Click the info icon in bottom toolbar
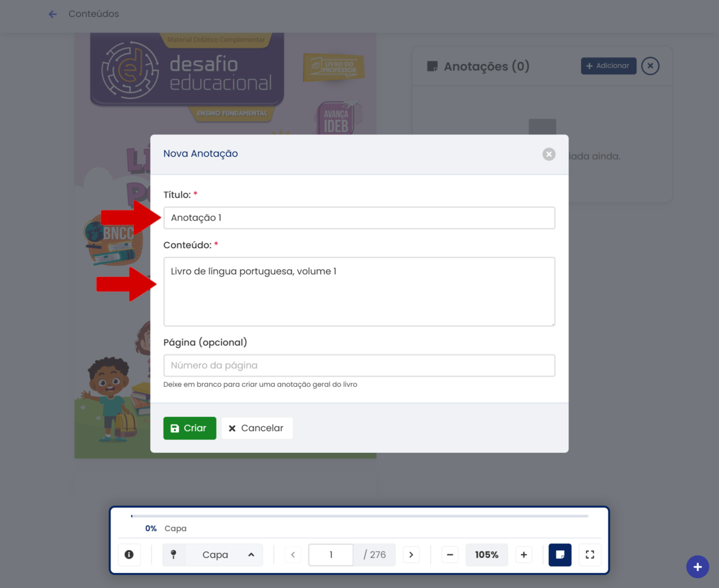This screenshot has height=588, width=719. pos(129,555)
